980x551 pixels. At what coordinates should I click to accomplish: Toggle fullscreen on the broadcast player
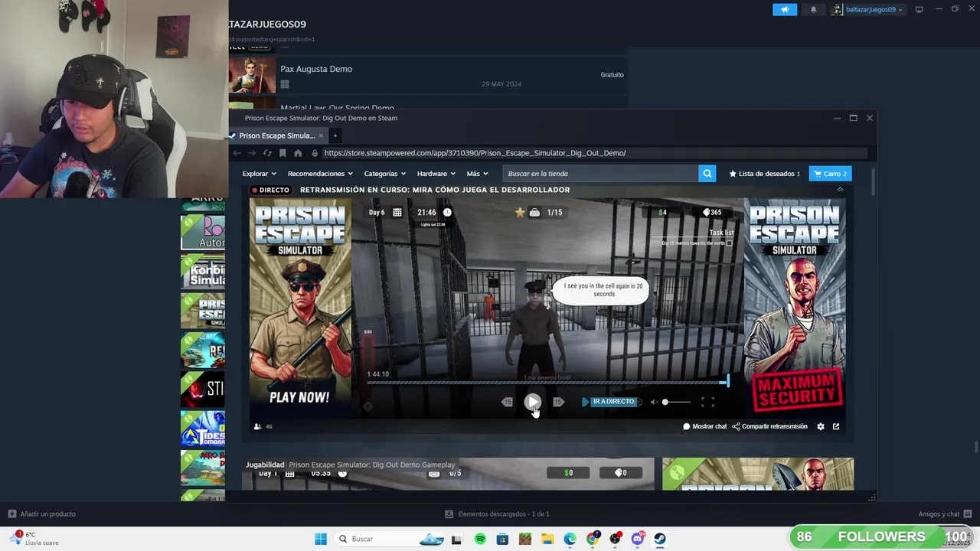point(707,402)
